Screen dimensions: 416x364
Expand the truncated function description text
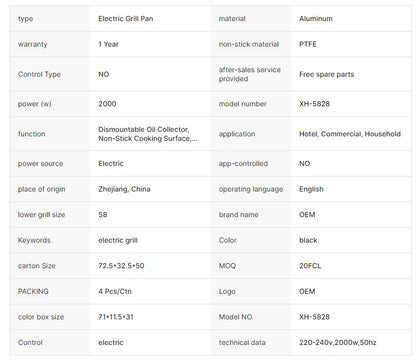[148, 134]
